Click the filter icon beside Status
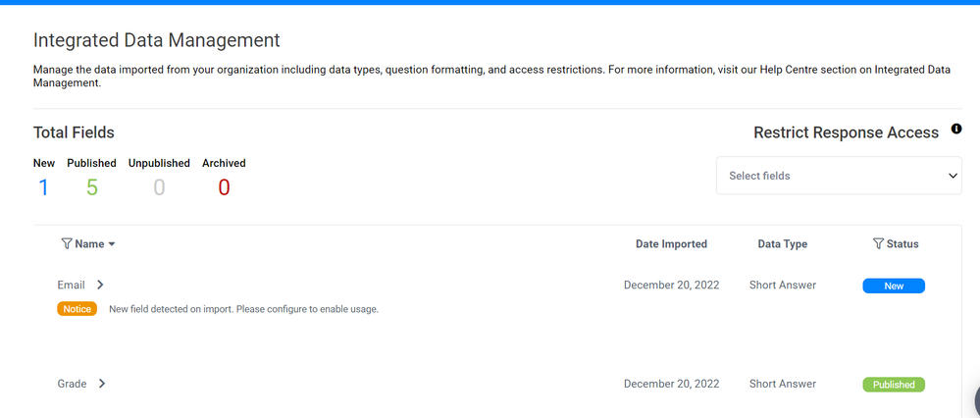This screenshot has height=418, width=980. point(878,243)
